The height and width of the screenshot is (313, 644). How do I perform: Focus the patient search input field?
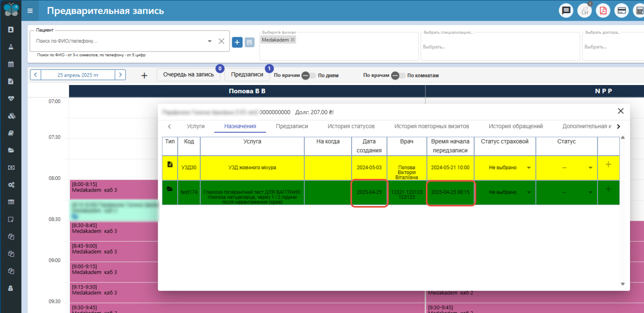pyautogui.click(x=120, y=41)
